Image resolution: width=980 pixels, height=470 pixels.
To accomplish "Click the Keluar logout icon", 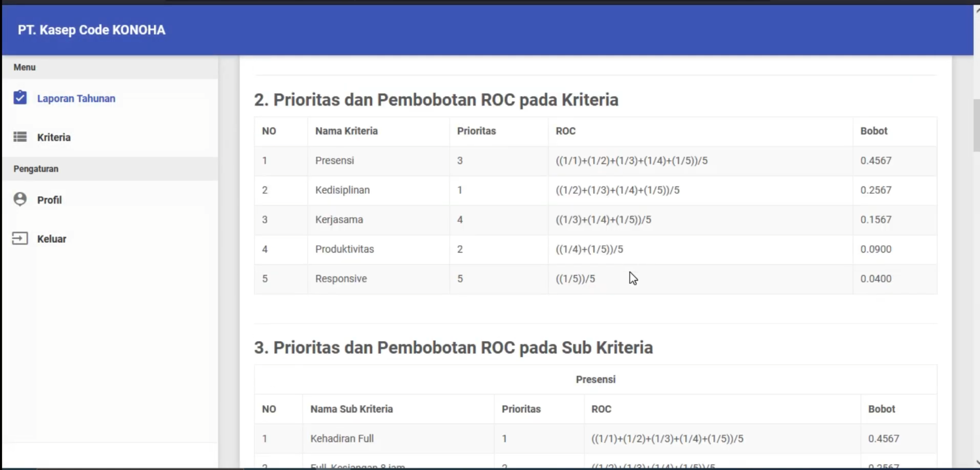I will coord(20,238).
